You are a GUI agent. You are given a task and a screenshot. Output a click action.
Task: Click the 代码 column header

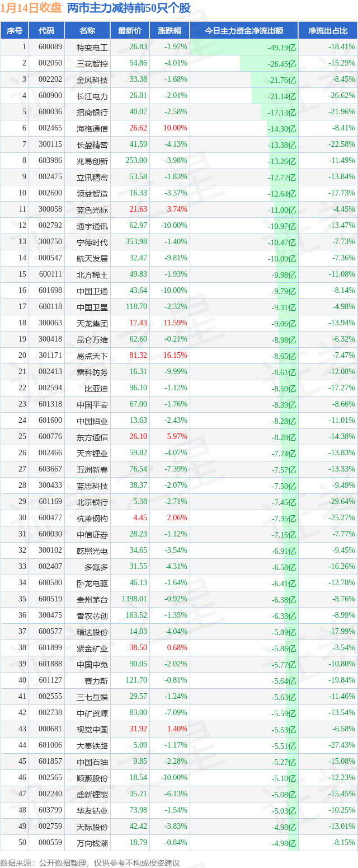pos(46,31)
